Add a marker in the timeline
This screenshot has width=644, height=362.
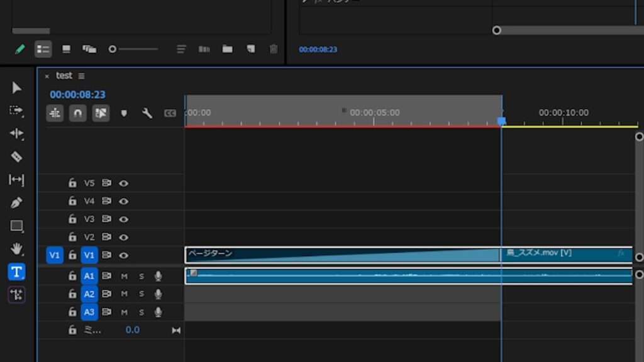tap(124, 113)
